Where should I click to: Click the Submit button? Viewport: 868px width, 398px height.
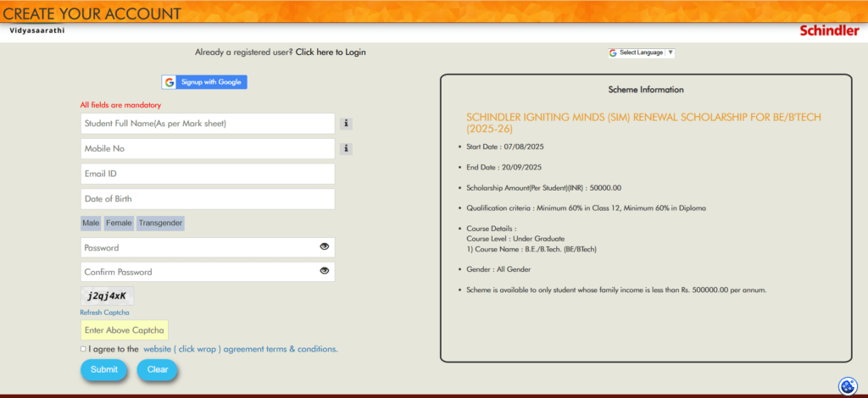(104, 370)
